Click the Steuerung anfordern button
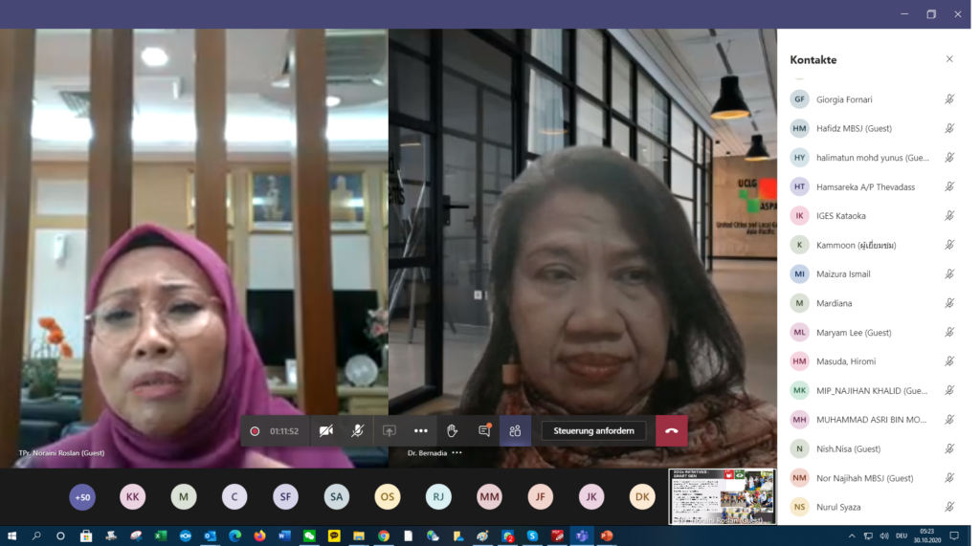This screenshot has height=546, width=980. click(x=593, y=430)
